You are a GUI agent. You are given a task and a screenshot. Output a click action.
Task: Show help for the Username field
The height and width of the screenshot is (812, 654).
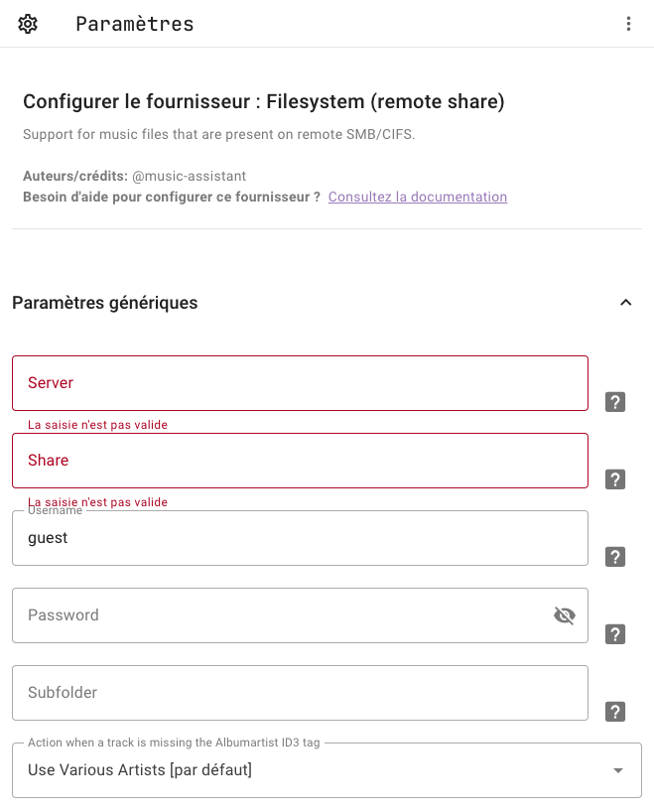[x=615, y=557]
